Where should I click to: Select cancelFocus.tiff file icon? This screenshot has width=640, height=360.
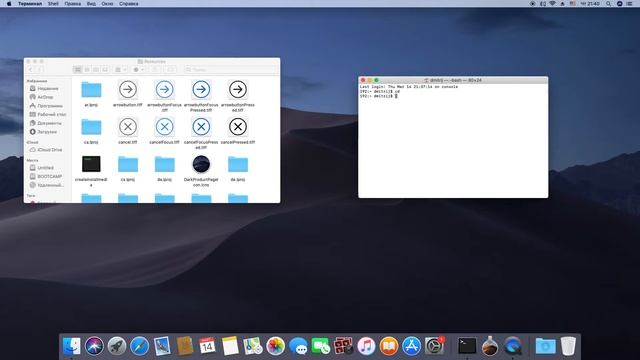[x=164, y=127]
